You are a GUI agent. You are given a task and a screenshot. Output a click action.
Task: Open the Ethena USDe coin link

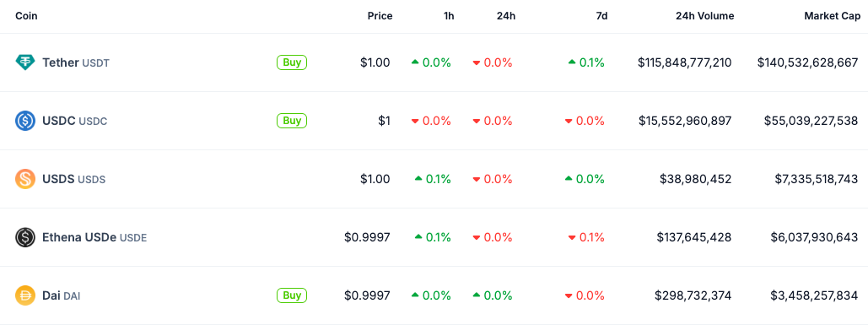[x=94, y=238]
